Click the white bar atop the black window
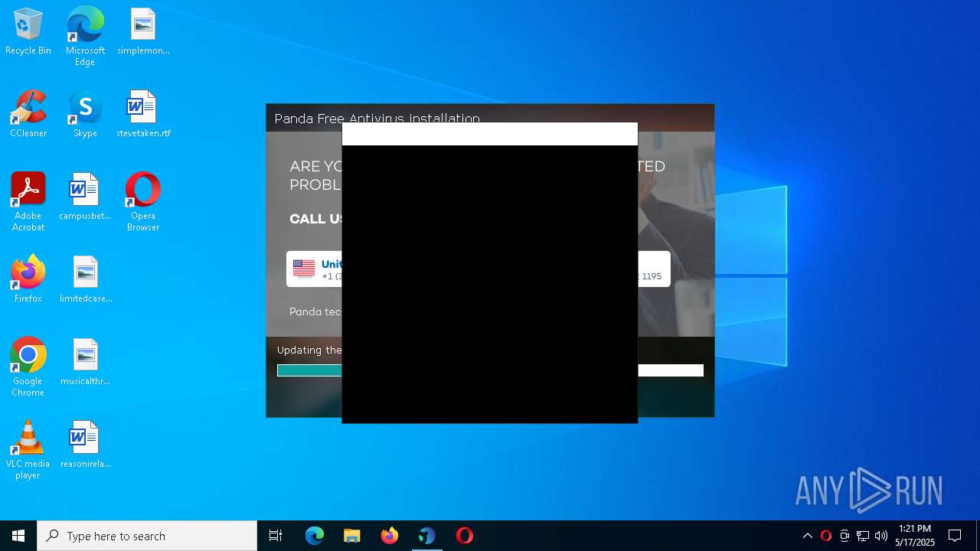The height and width of the screenshot is (551, 980). click(x=490, y=134)
